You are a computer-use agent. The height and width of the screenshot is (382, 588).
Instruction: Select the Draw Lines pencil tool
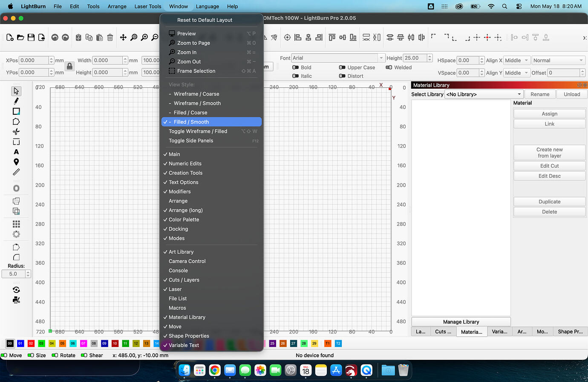pos(16,101)
